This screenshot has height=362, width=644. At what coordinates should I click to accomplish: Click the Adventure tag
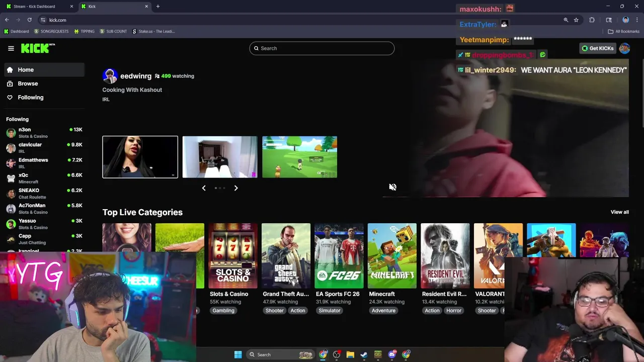(383, 311)
